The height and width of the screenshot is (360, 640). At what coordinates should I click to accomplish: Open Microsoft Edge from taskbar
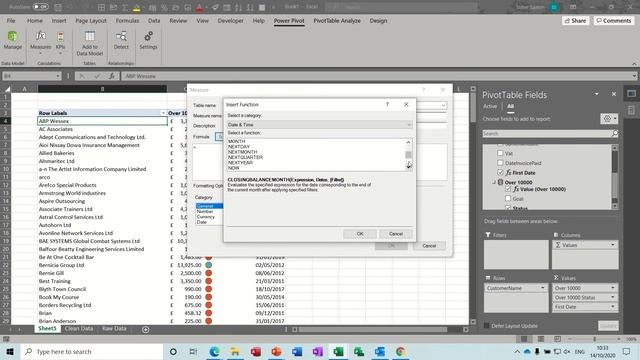point(214,351)
